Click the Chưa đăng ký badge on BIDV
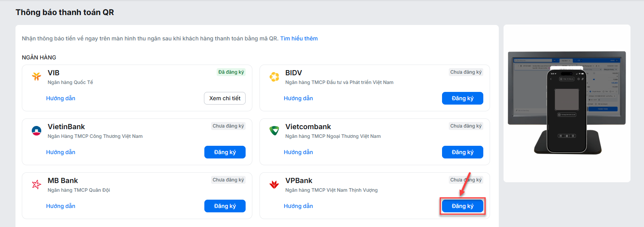 (x=466, y=72)
